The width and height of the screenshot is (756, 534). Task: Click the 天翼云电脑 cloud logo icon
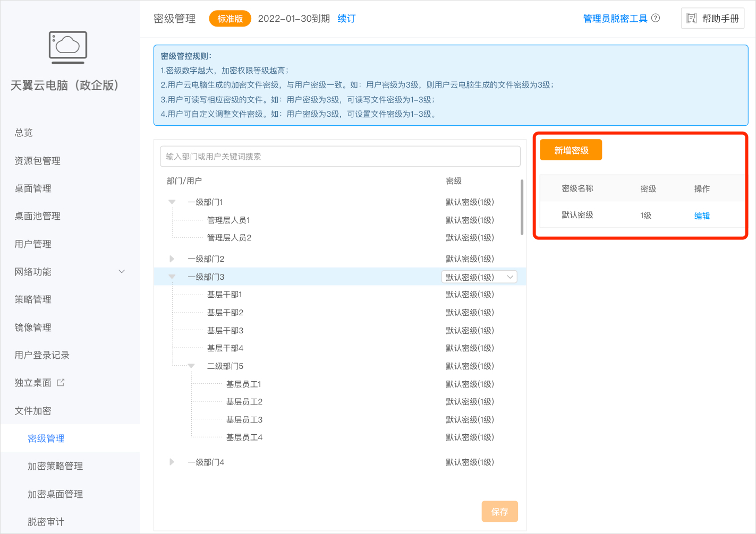(67, 48)
